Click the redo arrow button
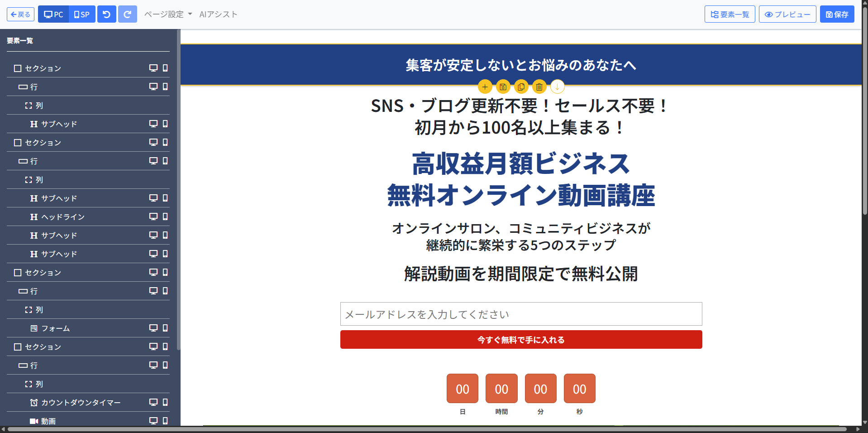The width and height of the screenshot is (868, 433). click(128, 14)
